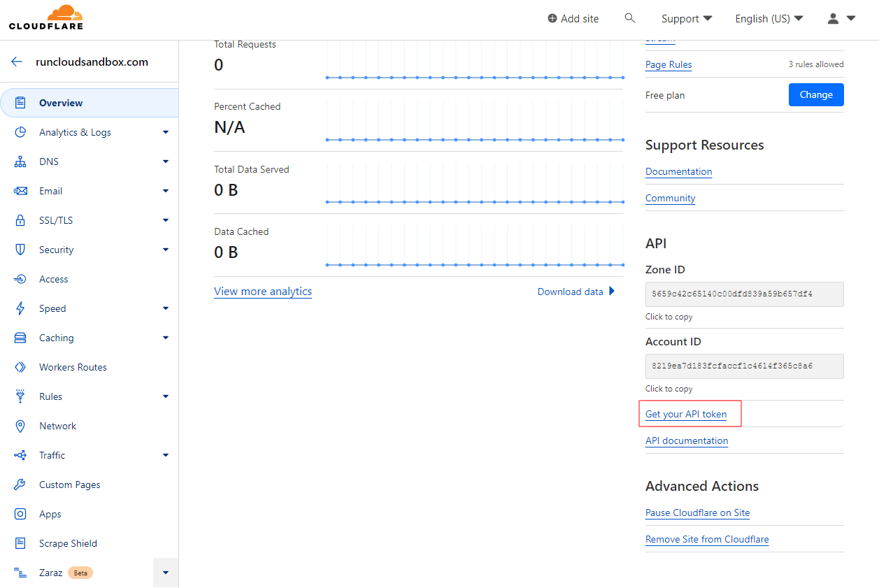Image resolution: width=879 pixels, height=588 pixels.
Task: Click View more analytics link
Action: (x=263, y=292)
